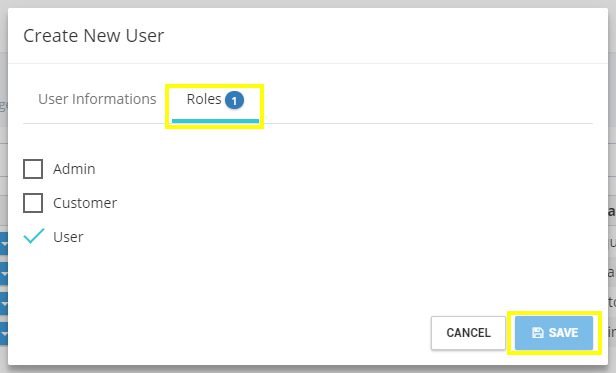Image resolution: width=616 pixels, height=373 pixels.
Task: Select the Roles tab
Action: [x=215, y=103]
